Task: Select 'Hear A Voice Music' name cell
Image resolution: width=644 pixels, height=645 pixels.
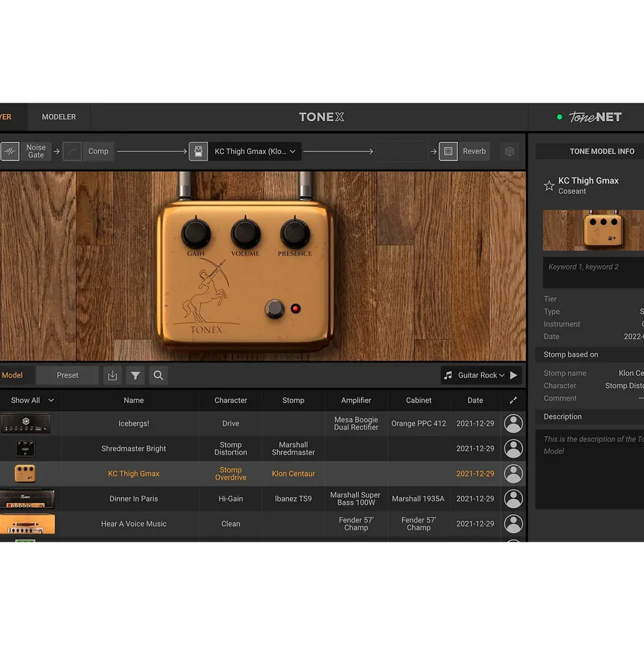Action: pos(134,524)
